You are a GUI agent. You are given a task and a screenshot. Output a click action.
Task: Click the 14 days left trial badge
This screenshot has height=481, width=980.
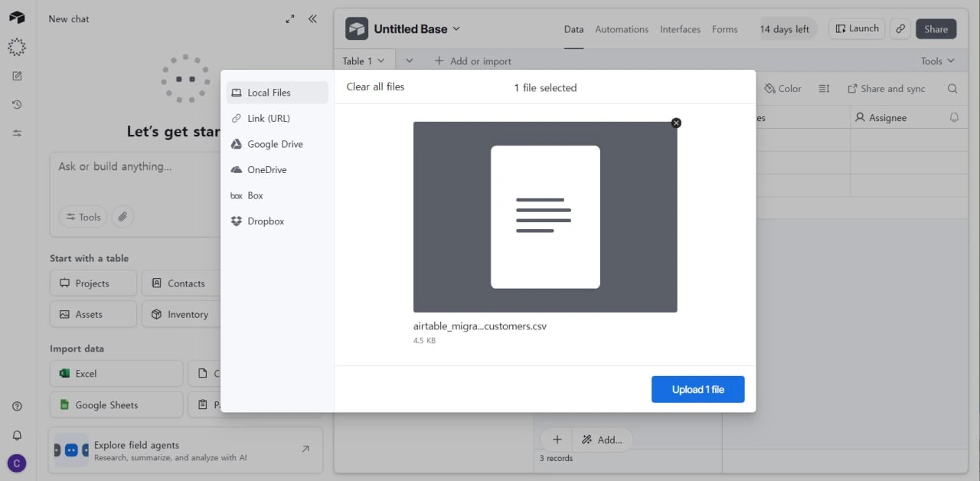pyautogui.click(x=784, y=29)
